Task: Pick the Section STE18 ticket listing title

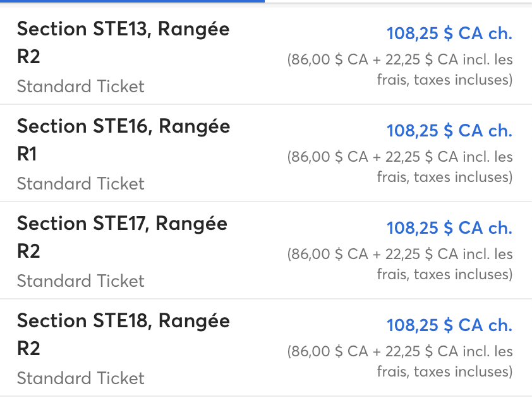Action: (x=123, y=335)
